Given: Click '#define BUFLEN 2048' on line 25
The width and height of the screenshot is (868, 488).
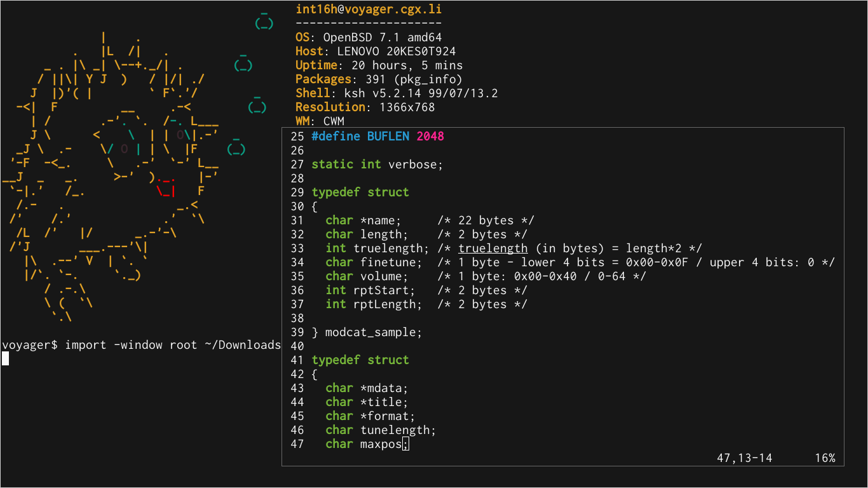Looking at the screenshot, I should [378, 137].
